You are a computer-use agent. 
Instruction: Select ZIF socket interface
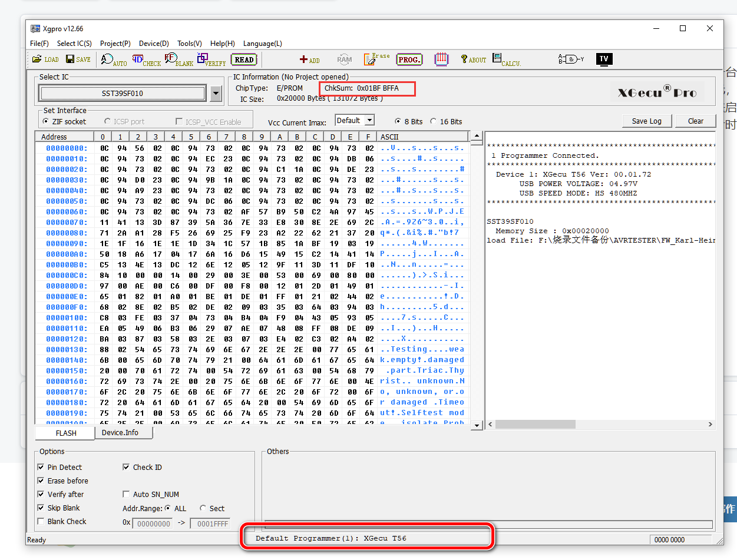tap(64, 121)
